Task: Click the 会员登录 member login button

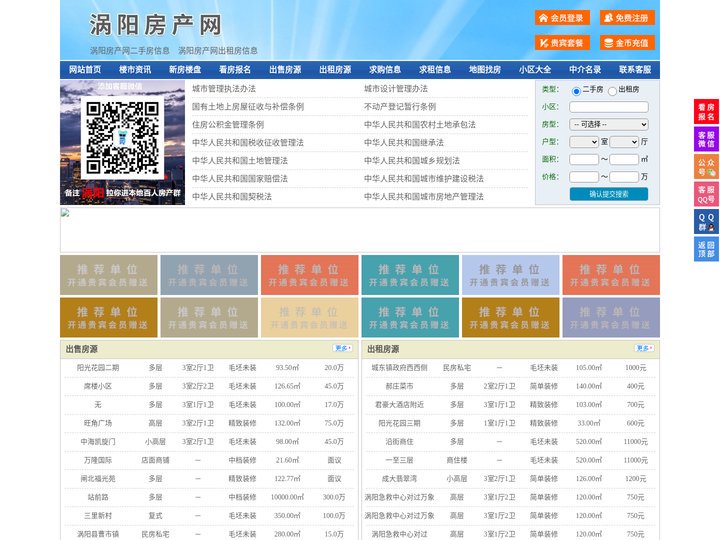Action: click(x=562, y=18)
